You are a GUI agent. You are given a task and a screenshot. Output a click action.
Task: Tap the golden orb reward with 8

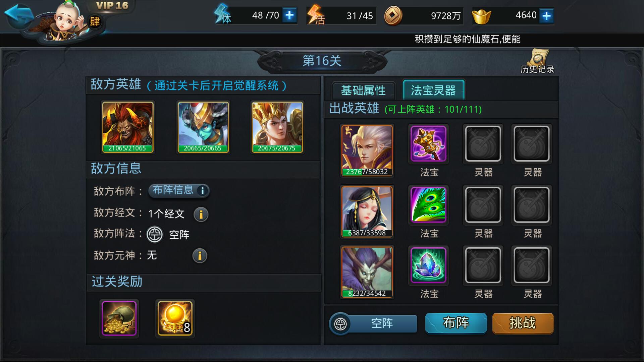[x=175, y=318]
